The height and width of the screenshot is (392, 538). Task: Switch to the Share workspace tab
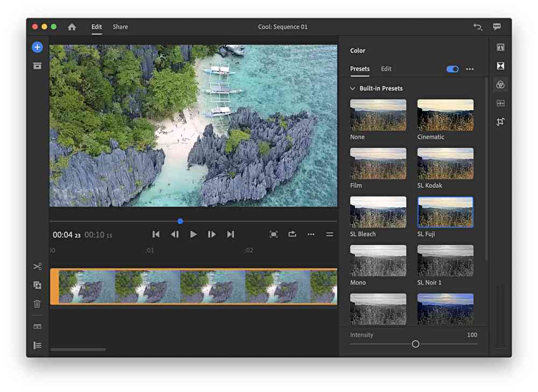pos(120,27)
